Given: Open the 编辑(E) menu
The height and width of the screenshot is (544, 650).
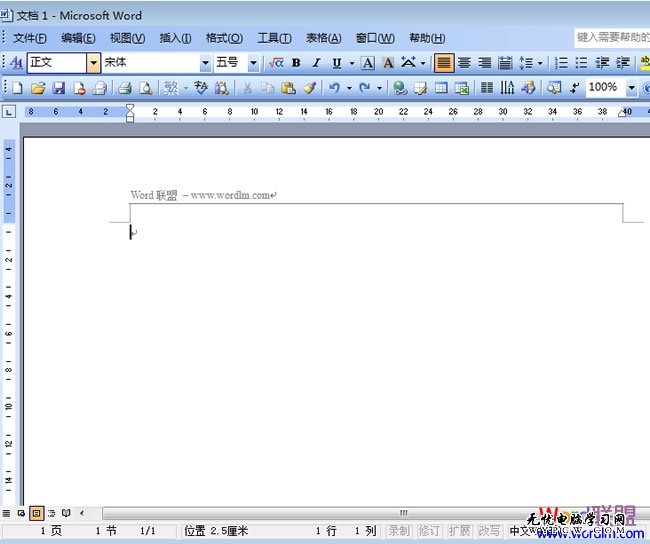Looking at the screenshot, I should click(x=78, y=38).
